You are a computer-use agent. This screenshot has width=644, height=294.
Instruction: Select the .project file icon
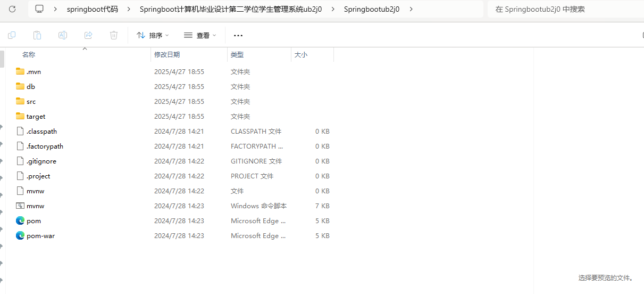click(20, 176)
